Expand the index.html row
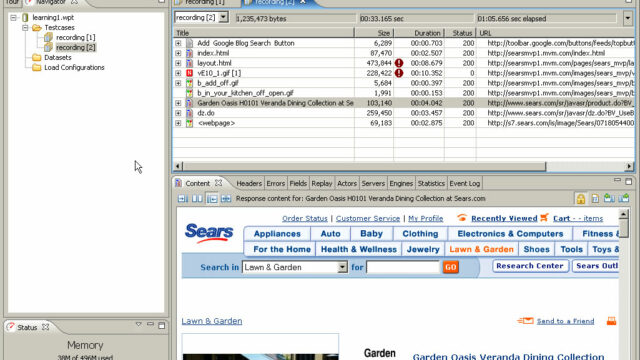The width and height of the screenshot is (640, 360). pyautogui.click(x=178, y=53)
